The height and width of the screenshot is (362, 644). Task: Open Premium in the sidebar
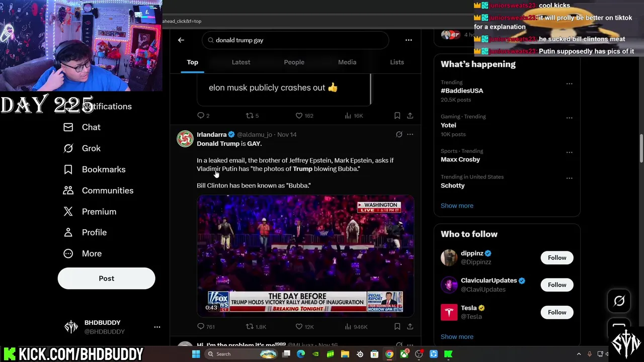(90, 212)
